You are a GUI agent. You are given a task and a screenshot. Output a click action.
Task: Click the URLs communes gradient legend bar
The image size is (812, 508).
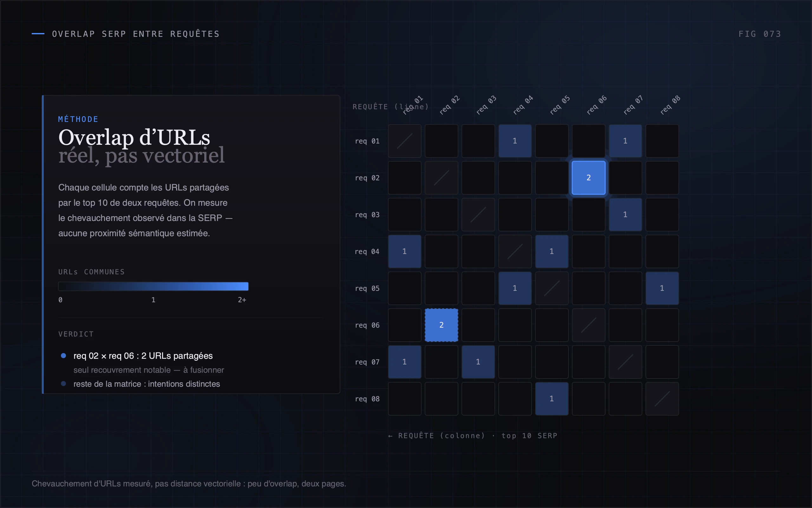point(153,286)
